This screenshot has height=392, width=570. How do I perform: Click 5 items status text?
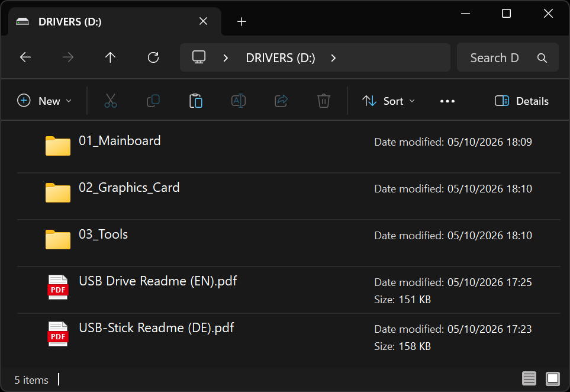(31, 380)
